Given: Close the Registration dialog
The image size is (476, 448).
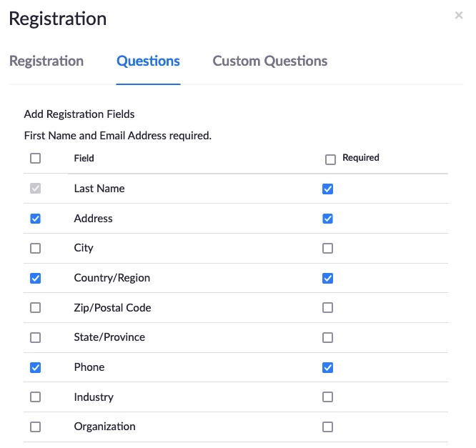Looking at the screenshot, I should click(459, 16).
